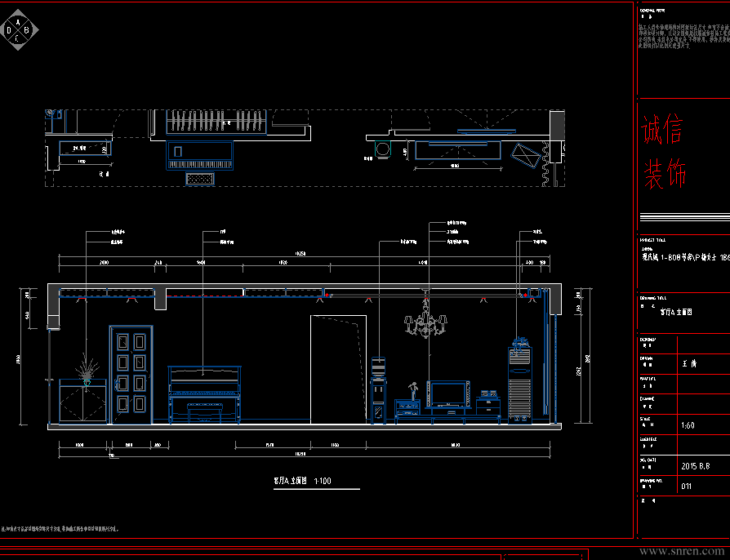730x560 pixels.
Task: Click the project title text line
Action: click(x=686, y=257)
